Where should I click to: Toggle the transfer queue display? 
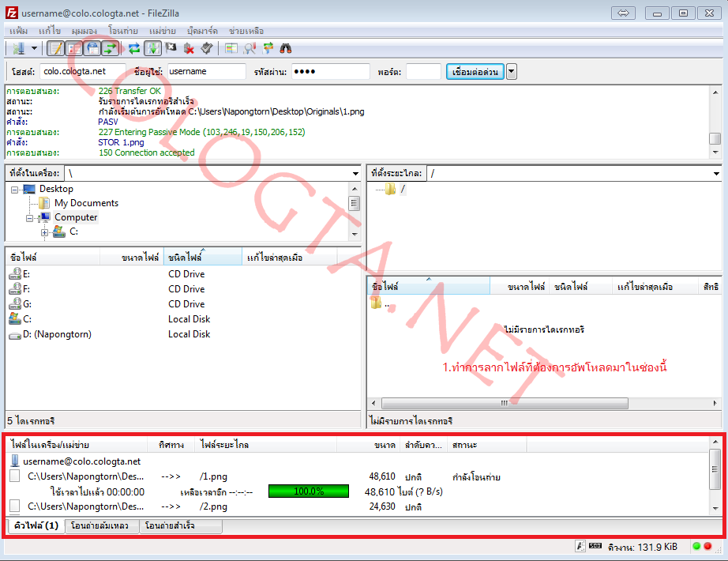coord(110,48)
